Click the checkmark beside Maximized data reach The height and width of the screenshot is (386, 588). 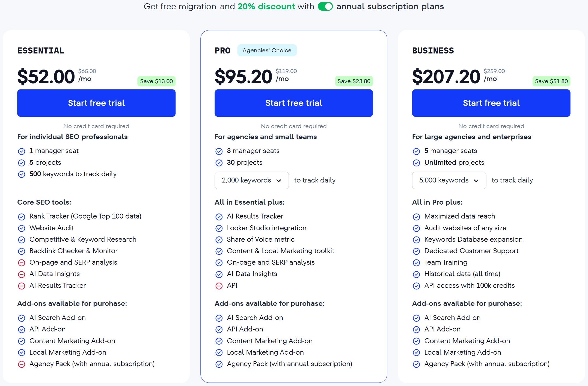(x=417, y=217)
